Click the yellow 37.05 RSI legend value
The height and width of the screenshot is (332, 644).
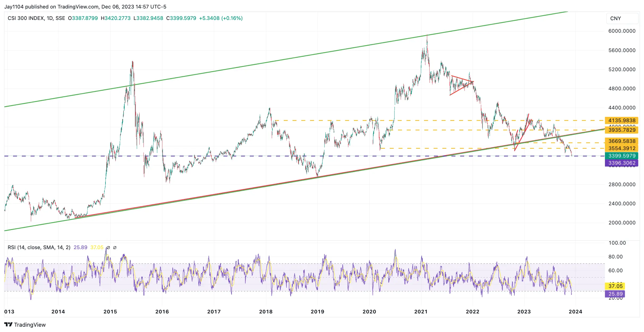(97, 247)
